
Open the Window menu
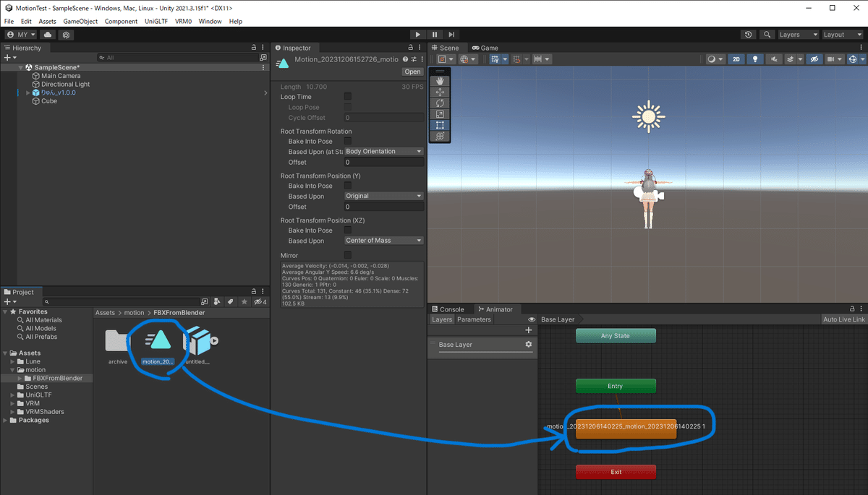click(x=210, y=22)
